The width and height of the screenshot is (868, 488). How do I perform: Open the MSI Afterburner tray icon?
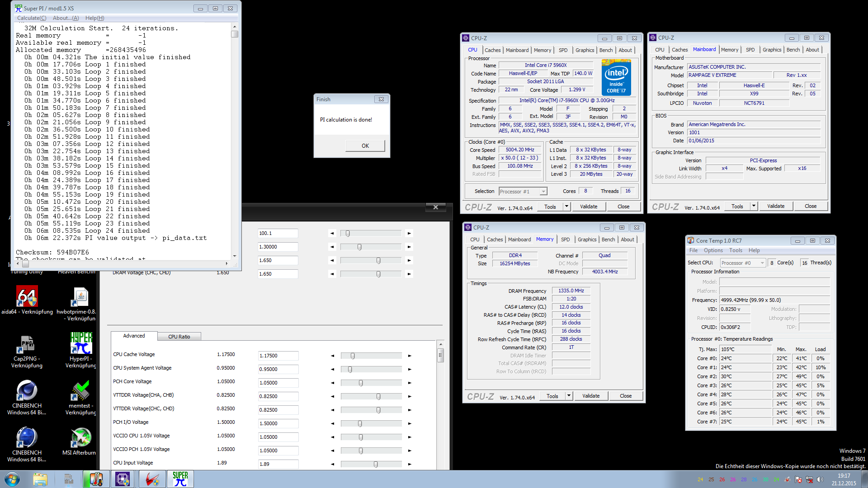[788, 479]
